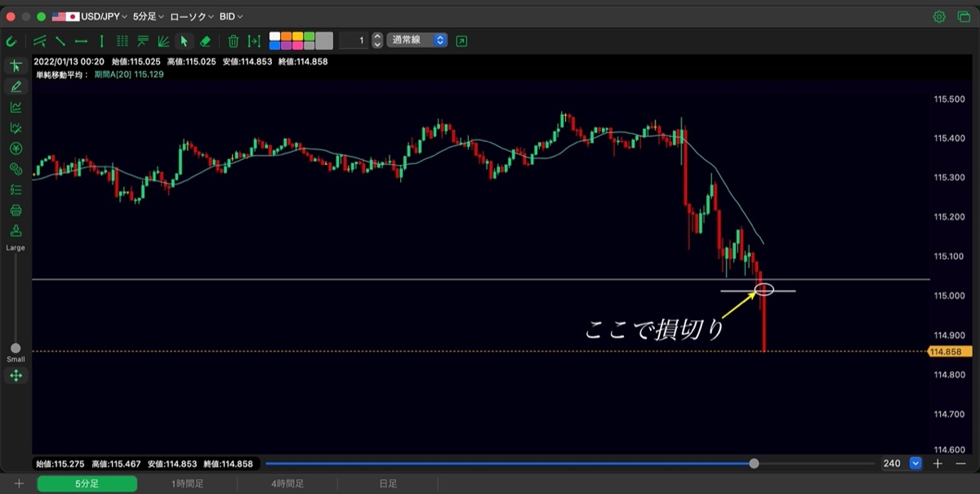Open chart settings gear icon

pyautogui.click(x=939, y=16)
